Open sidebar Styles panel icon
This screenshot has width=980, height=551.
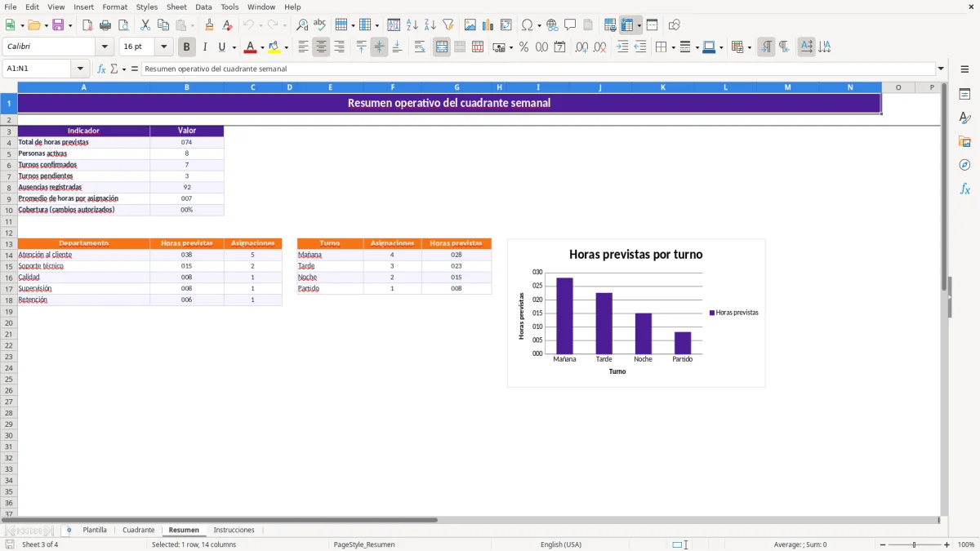[964, 118]
